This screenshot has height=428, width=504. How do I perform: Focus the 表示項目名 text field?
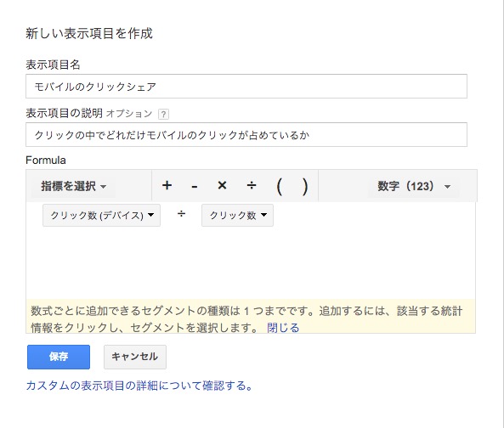click(x=246, y=87)
